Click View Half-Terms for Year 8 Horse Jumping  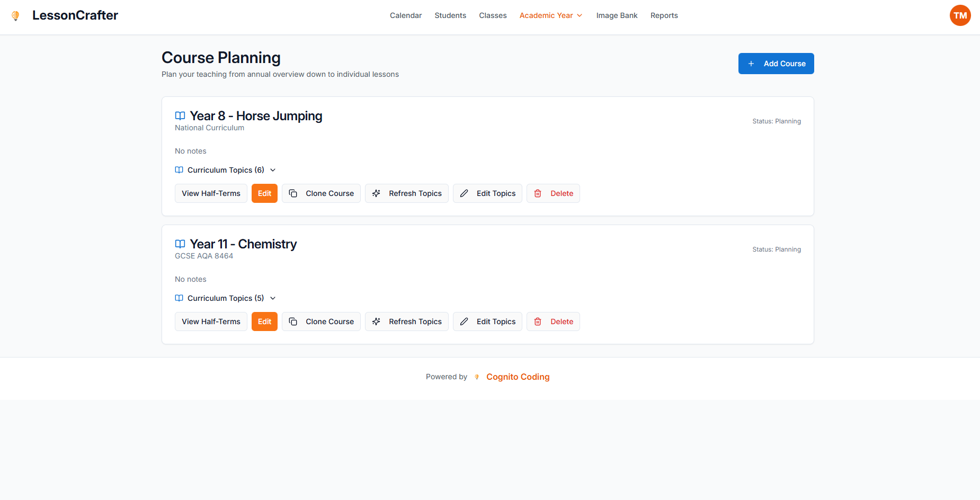[211, 193]
